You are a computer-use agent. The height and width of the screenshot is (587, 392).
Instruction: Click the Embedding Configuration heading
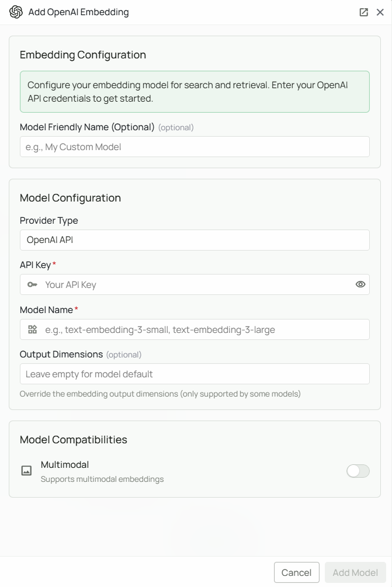(x=83, y=55)
